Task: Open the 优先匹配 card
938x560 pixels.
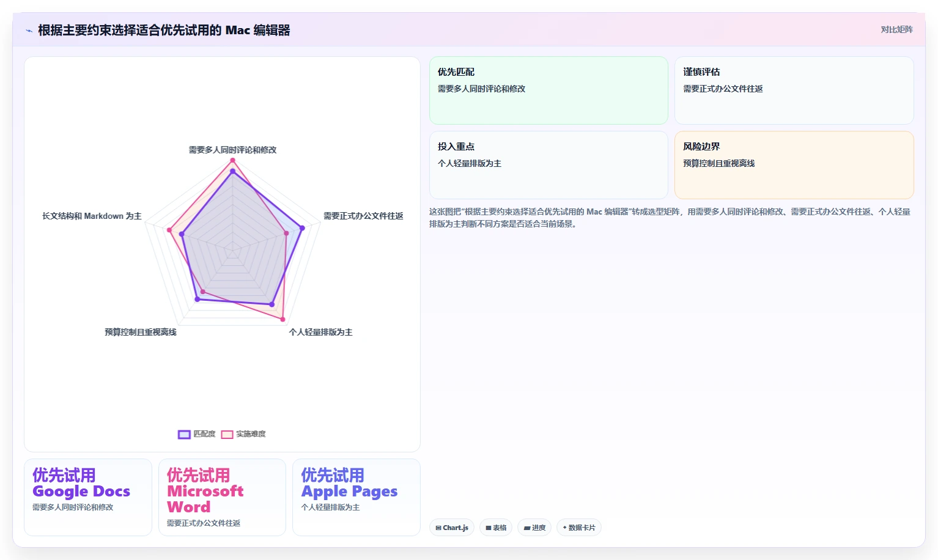Action: [548, 90]
